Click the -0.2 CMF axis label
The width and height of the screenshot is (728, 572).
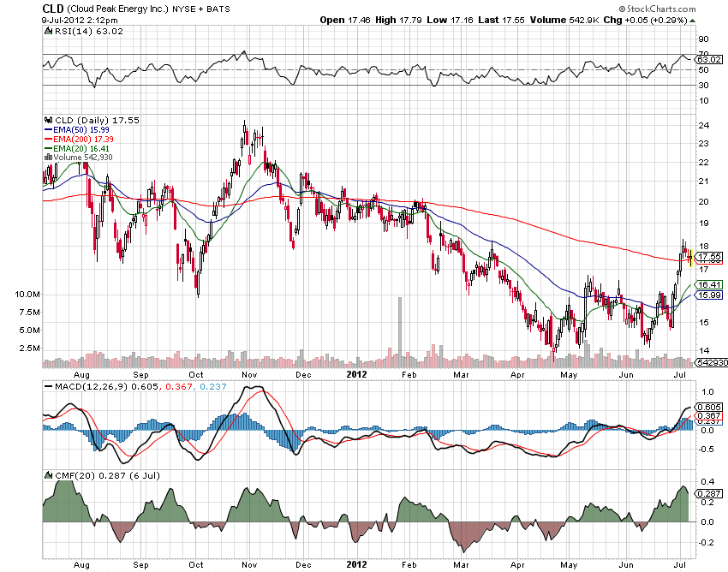707,542
